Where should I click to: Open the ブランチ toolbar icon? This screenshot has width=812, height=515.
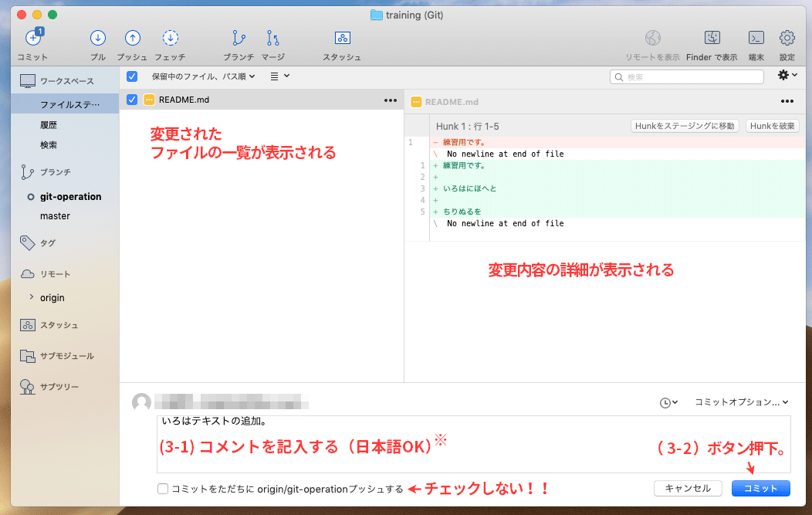[239, 38]
